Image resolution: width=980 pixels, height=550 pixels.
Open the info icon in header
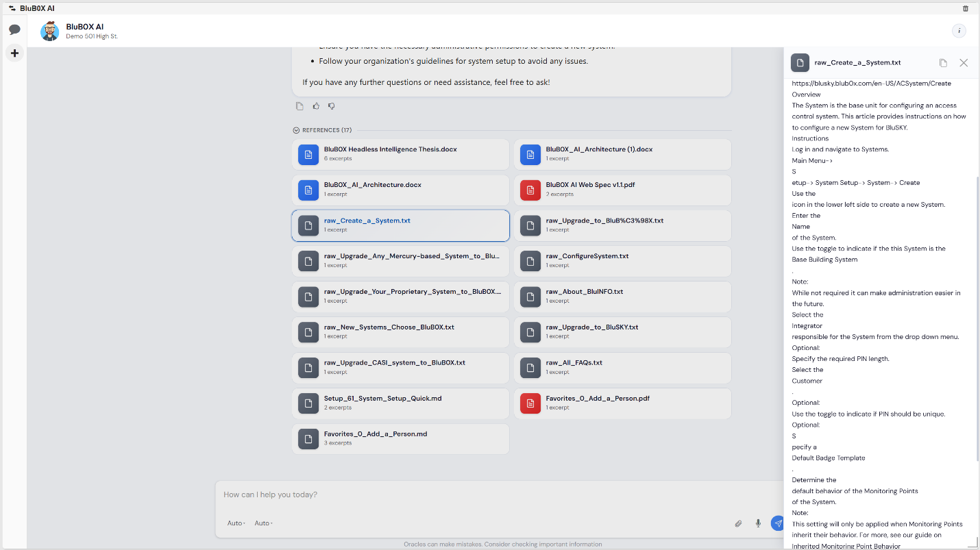(959, 31)
